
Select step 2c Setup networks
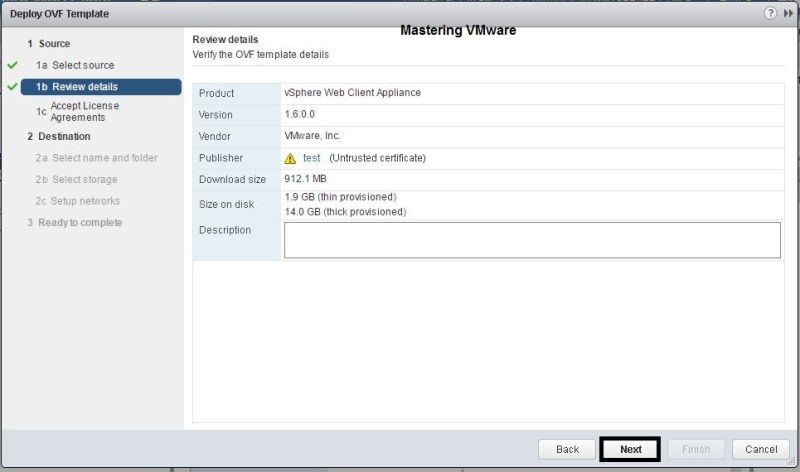pyautogui.click(x=78, y=201)
